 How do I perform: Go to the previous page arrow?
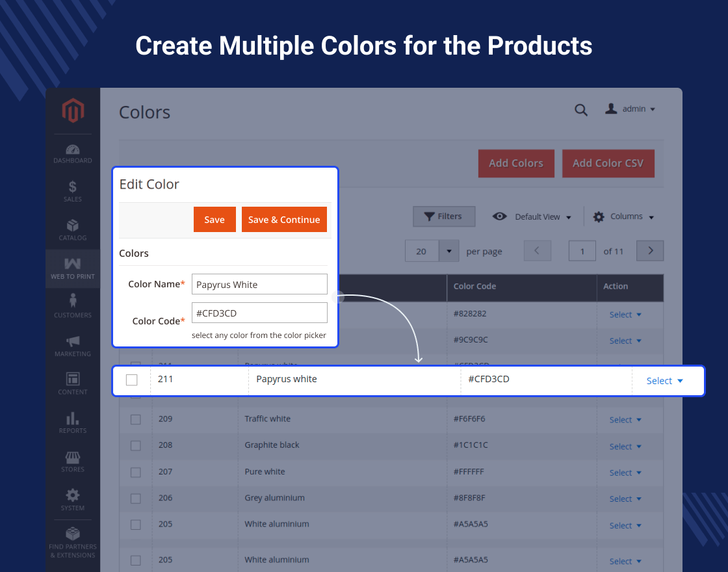[x=537, y=251]
